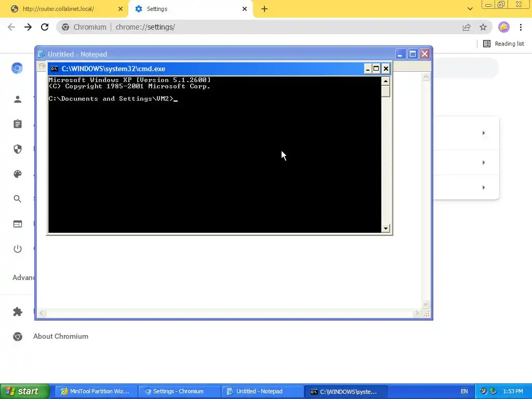The width and height of the screenshot is (532, 399).
Task: Switch to Settings - Chromium taskbar button
Action: 179,391
